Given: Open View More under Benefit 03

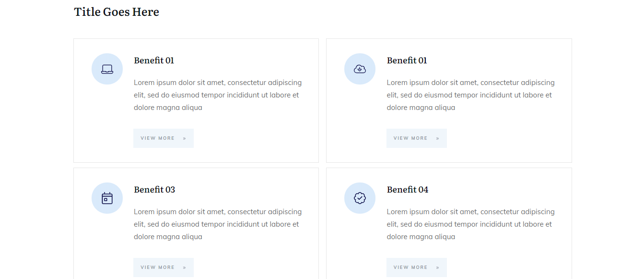Looking at the screenshot, I should click(158, 267).
